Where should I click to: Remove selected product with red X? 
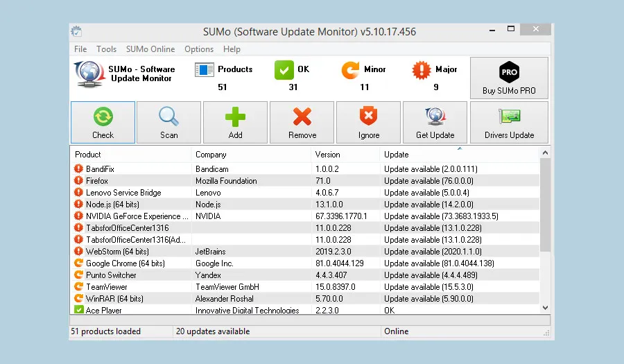(x=302, y=123)
